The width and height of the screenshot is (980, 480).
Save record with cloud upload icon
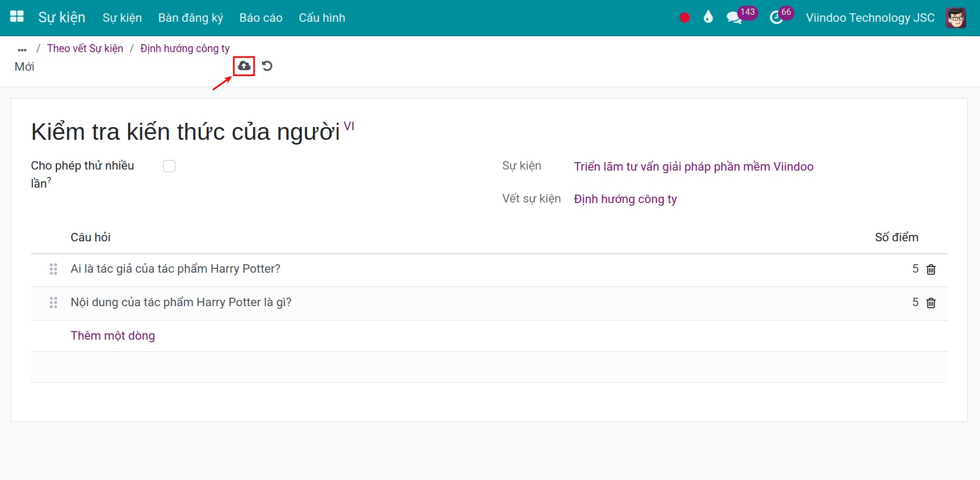coord(244,66)
